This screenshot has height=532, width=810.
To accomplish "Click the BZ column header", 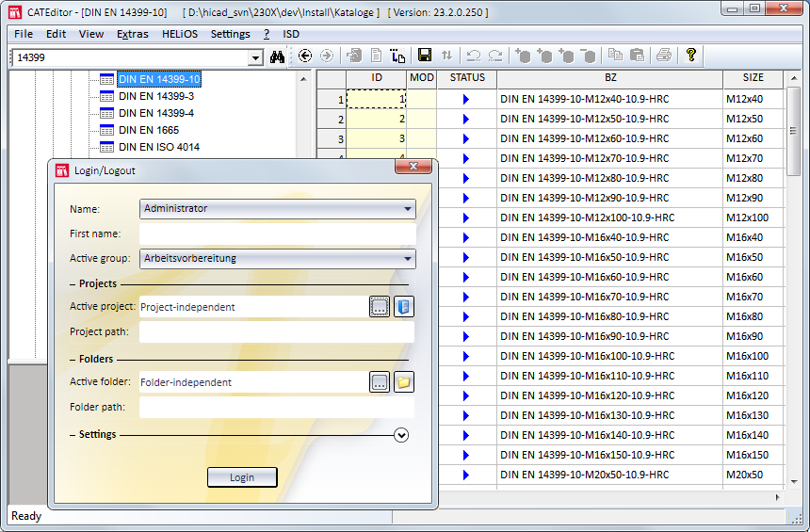I will [610, 77].
